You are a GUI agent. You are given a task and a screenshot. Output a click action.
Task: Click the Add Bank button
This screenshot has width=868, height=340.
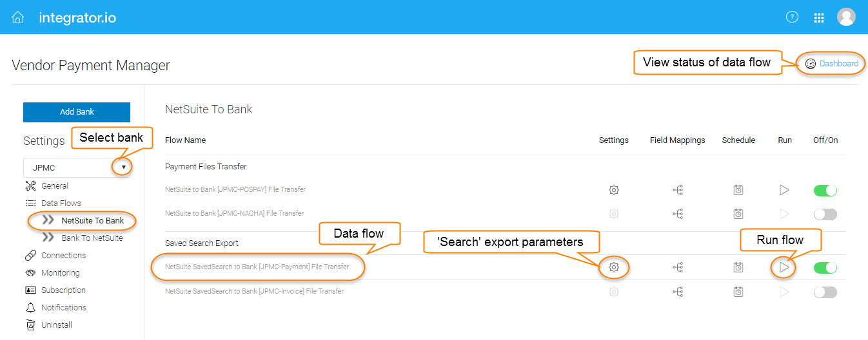coord(77,112)
